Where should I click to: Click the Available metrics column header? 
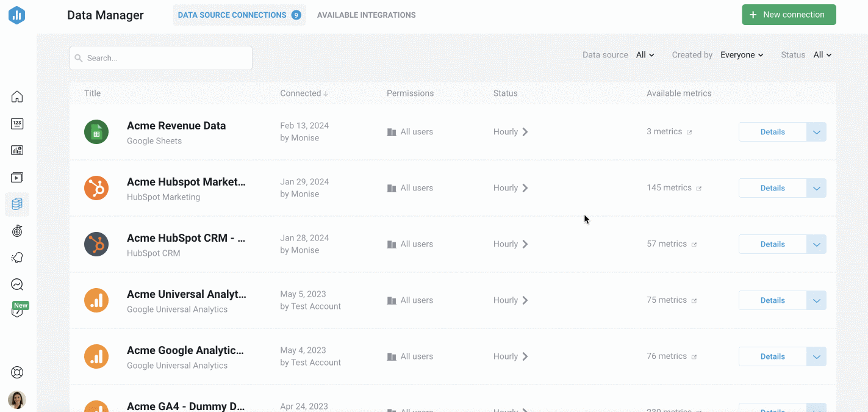coord(679,93)
